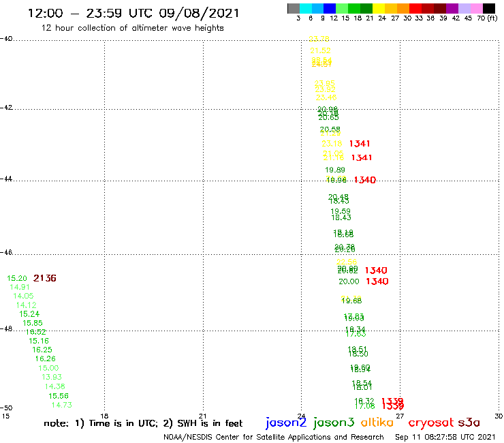Click the subtitle '12 hour collection of altimeter wave heights'
This screenshot has height=443, width=504.
tap(132, 28)
